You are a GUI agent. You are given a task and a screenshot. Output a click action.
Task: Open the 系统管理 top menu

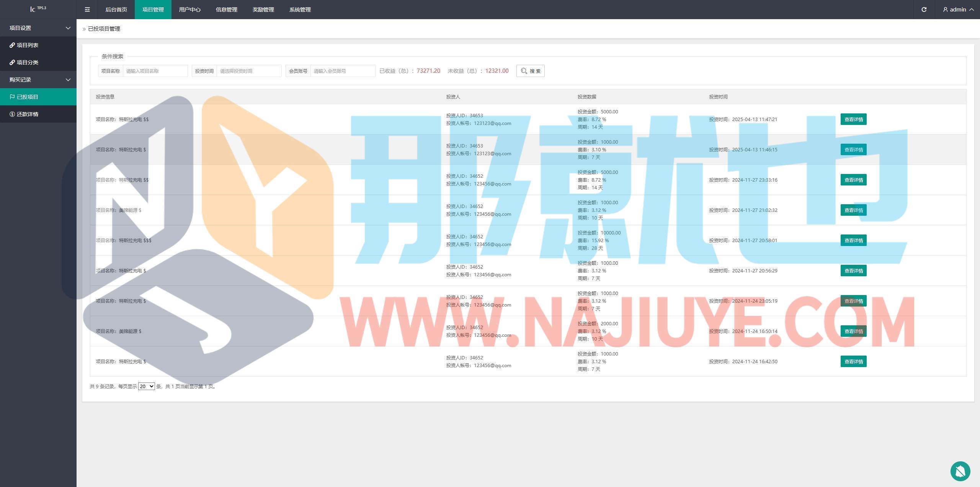(x=300, y=10)
